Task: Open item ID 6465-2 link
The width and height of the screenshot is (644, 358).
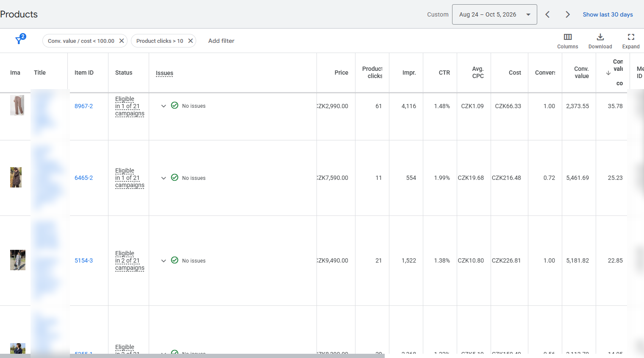Action: [83, 178]
